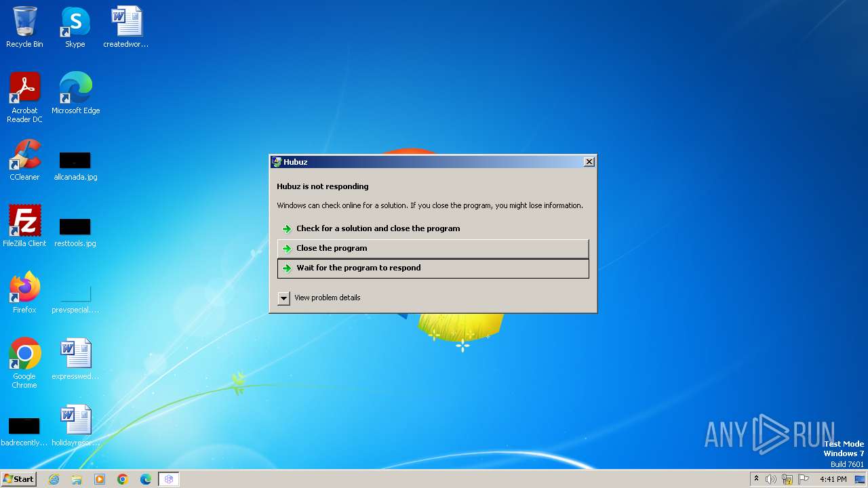Select FileZilla Client desktop shortcut
This screenshot has width=868, height=488.
[24, 226]
